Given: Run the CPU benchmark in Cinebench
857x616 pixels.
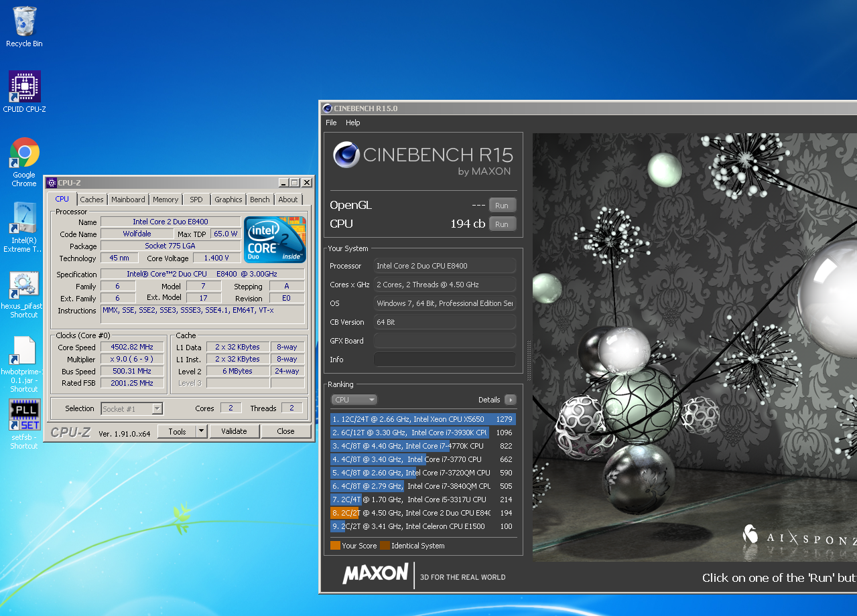Looking at the screenshot, I should pyautogui.click(x=502, y=224).
